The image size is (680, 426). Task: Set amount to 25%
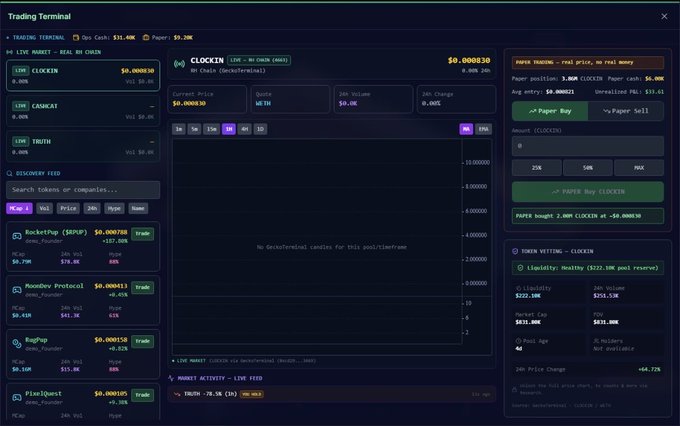tap(537, 167)
